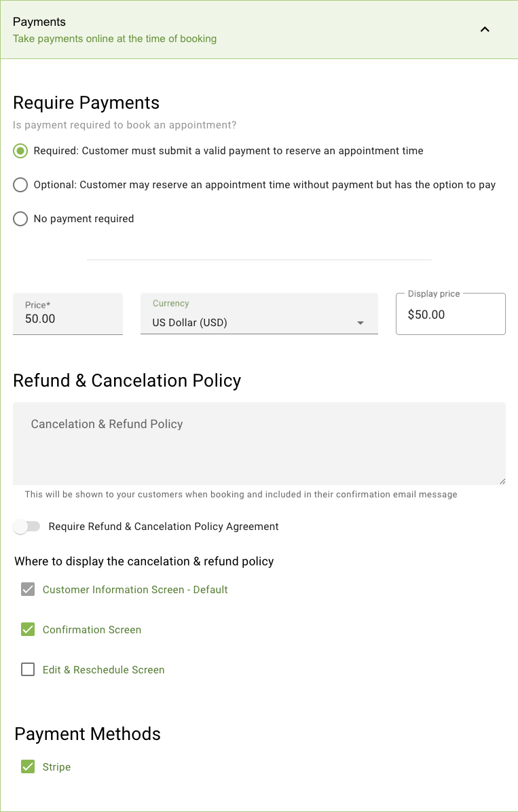This screenshot has height=812, width=518.
Task: Enable Require Refund & Cancelation Policy Agreement toggle
Action: tap(27, 527)
